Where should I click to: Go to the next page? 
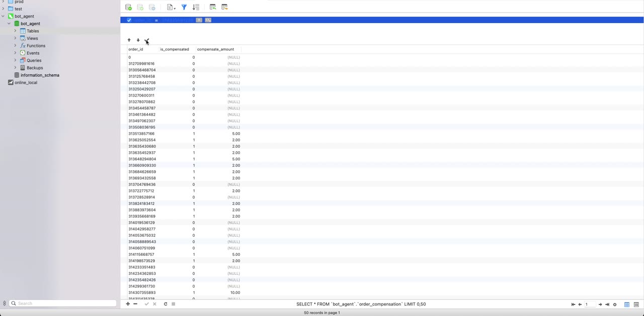click(x=600, y=304)
